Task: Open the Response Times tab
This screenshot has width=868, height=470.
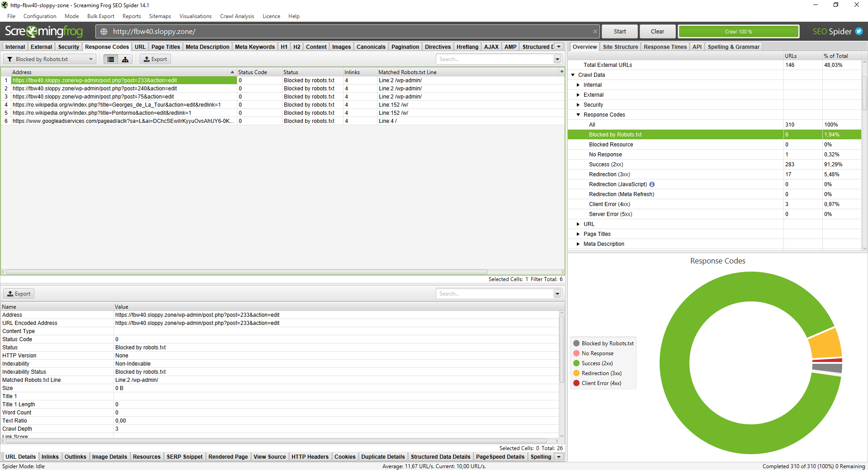Action: (x=665, y=47)
